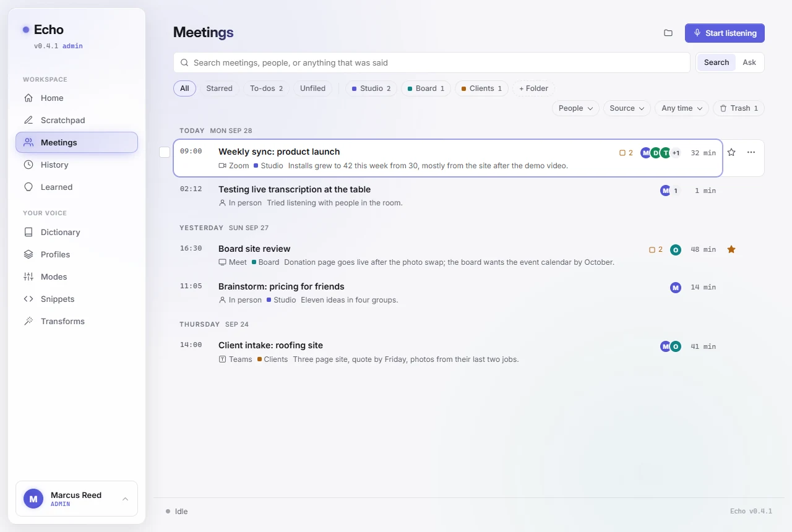792x532 pixels.
Task: Switch to Ask mode toggle
Action: click(x=749, y=62)
